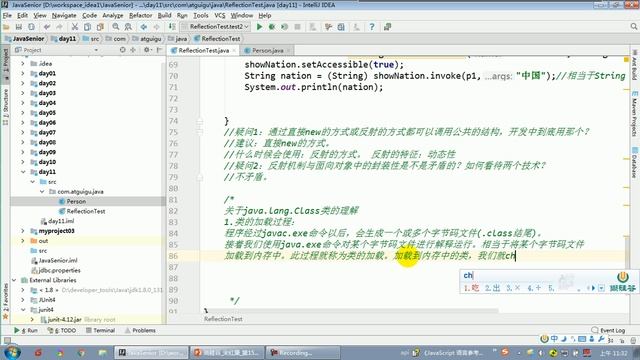Click the Help question mark icon
640x360 pixels.
tap(371, 27)
